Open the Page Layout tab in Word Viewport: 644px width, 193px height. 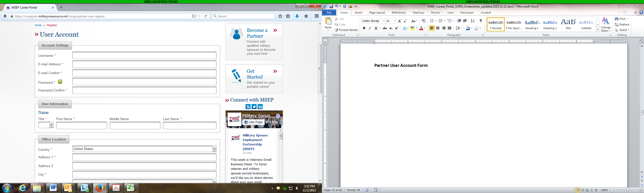point(377,13)
